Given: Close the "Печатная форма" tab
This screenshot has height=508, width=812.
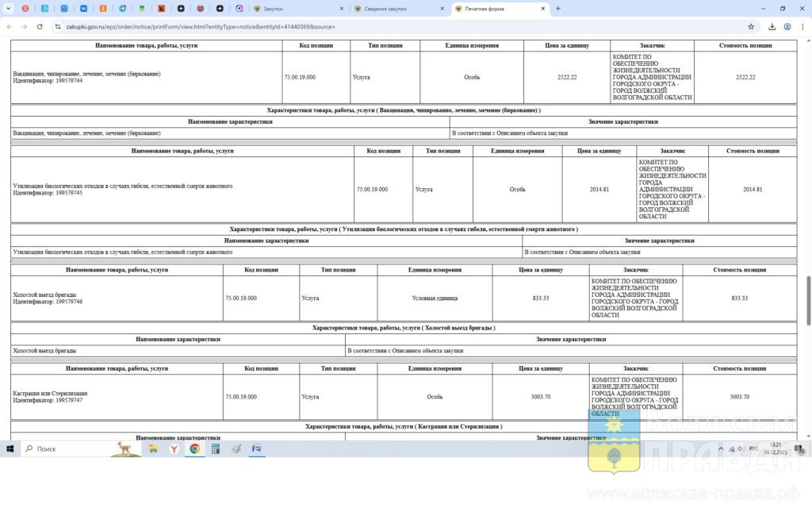Looking at the screenshot, I should point(543,8).
